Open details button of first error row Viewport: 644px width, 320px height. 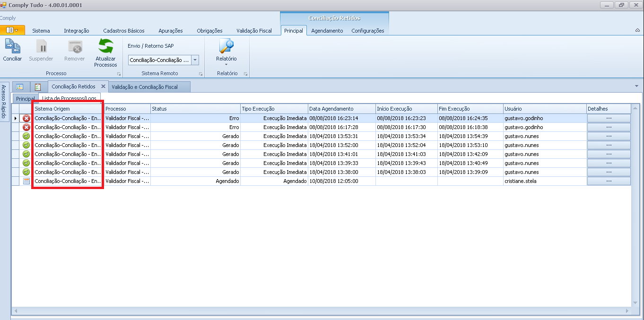pyautogui.click(x=609, y=118)
